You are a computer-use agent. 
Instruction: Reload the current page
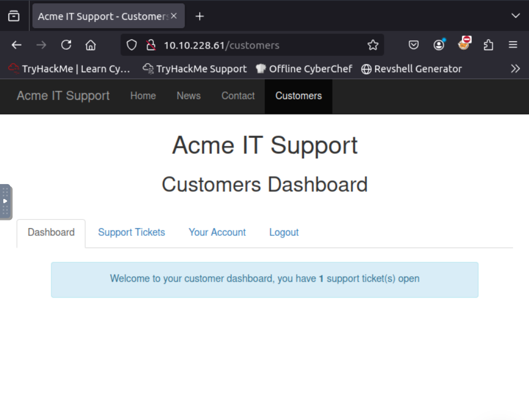(x=66, y=45)
